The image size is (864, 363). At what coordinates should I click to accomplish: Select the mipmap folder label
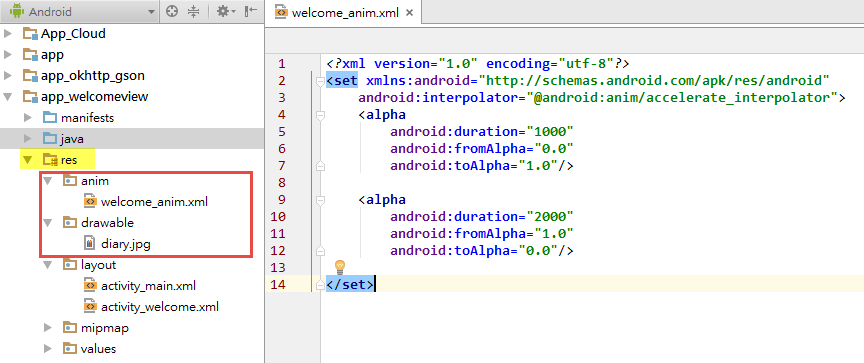[105, 328]
